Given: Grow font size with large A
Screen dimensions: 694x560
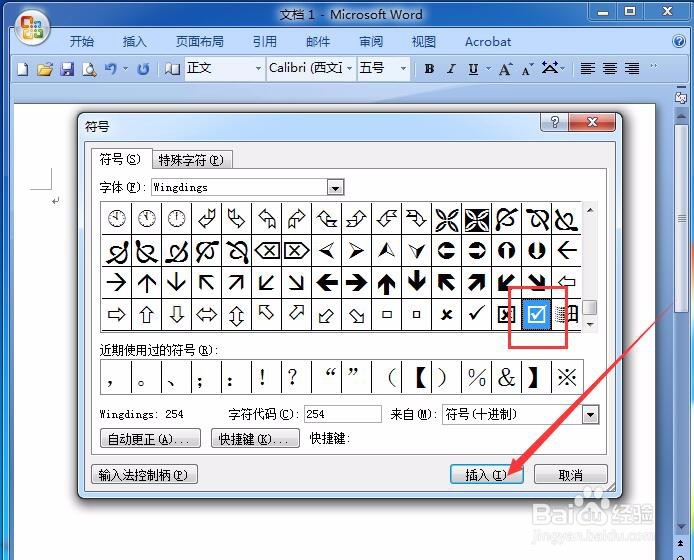Looking at the screenshot, I should pyautogui.click(x=505, y=69).
